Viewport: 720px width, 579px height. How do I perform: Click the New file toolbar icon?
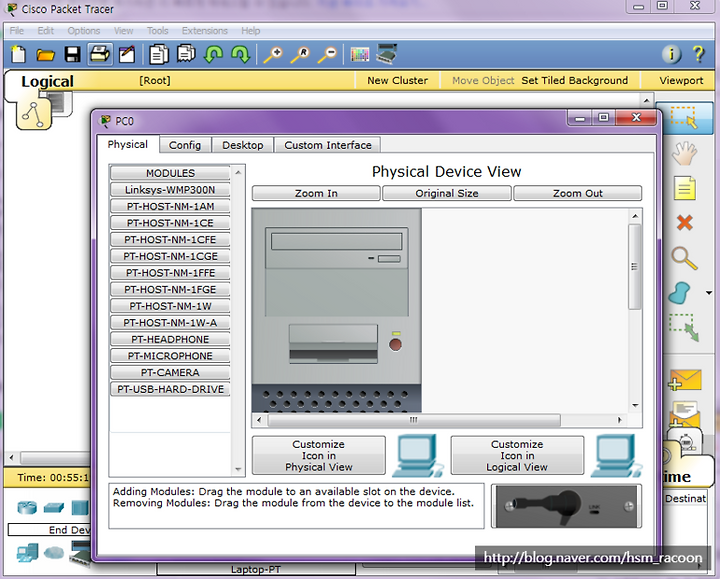[x=18, y=54]
